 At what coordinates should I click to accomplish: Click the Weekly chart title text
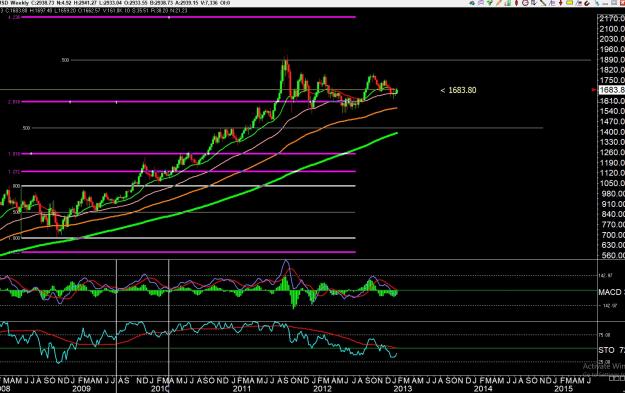pyautogui.click(x=21, y=3)
